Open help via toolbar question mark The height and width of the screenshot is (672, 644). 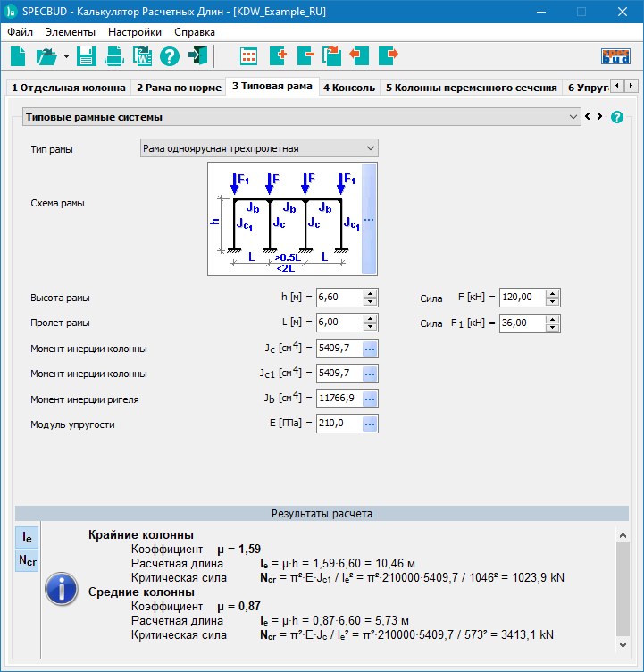click(170, 56)
